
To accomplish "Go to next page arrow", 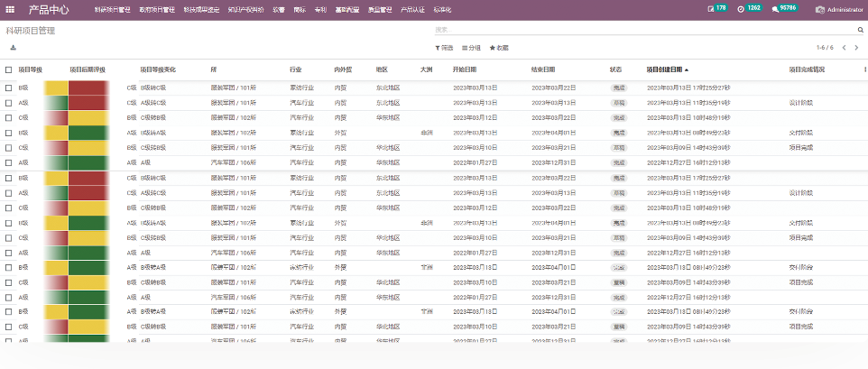I will point(857,47).
